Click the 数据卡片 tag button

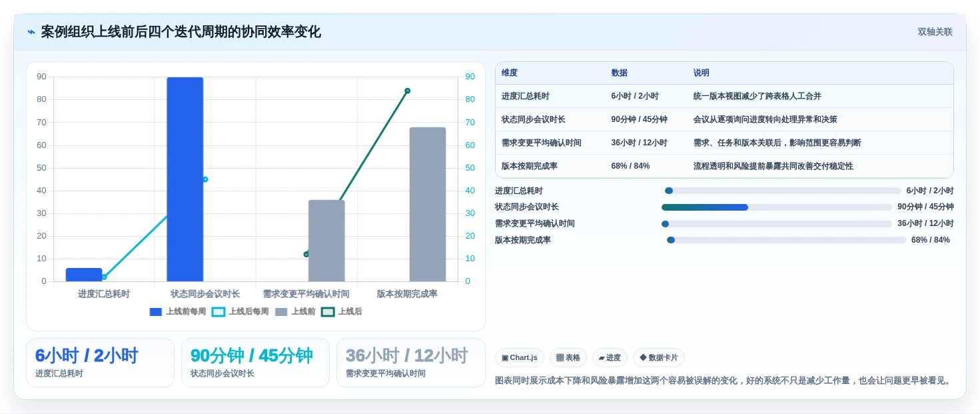point(659,358)
